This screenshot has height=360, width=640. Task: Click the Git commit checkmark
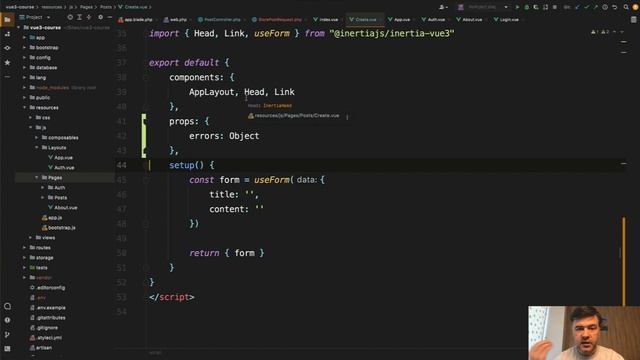[x=587, y=7]
